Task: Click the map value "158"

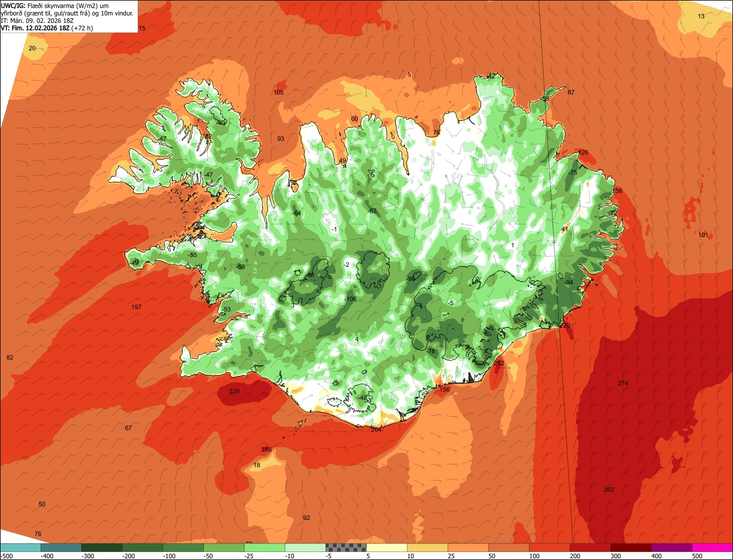Action: pos(617,191)
